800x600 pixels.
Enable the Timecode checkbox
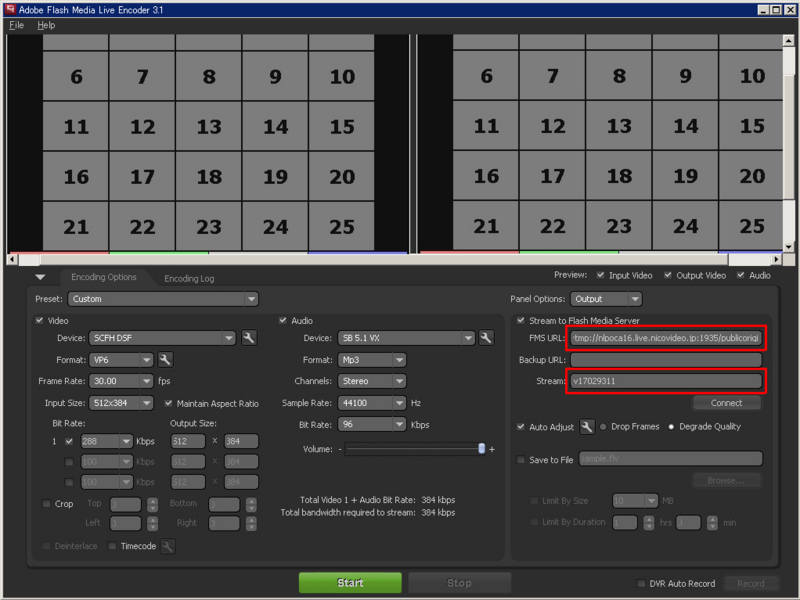click(112, 546)
